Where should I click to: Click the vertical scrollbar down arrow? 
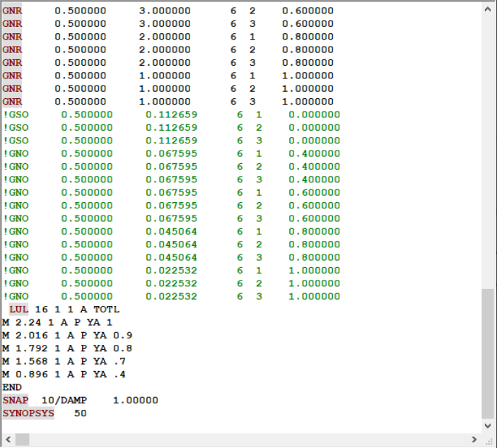tap(488, 426)
